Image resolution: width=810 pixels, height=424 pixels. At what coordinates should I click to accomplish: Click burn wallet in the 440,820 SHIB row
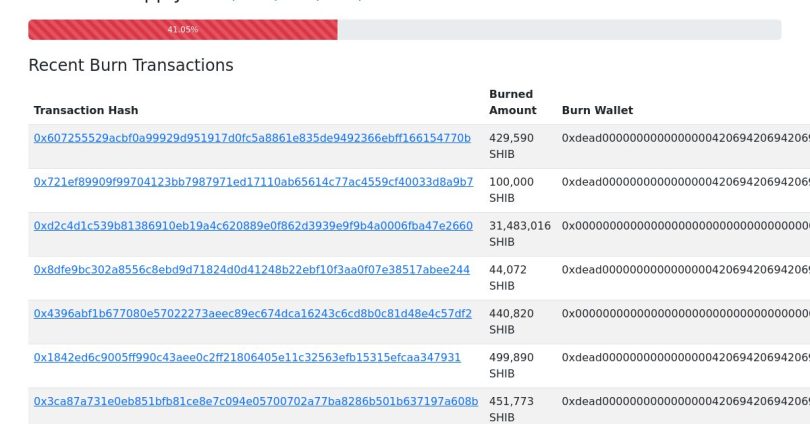point(685,314)
